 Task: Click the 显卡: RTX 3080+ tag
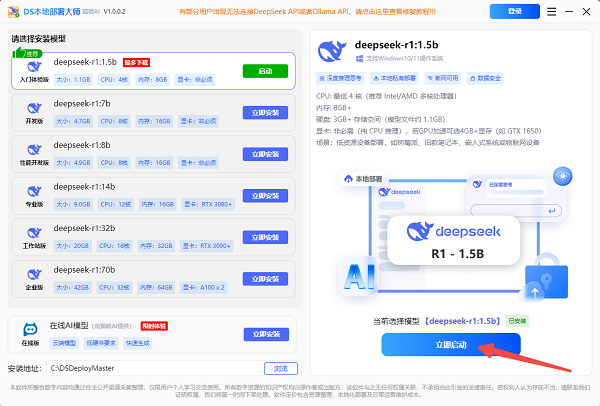[208, 204]
